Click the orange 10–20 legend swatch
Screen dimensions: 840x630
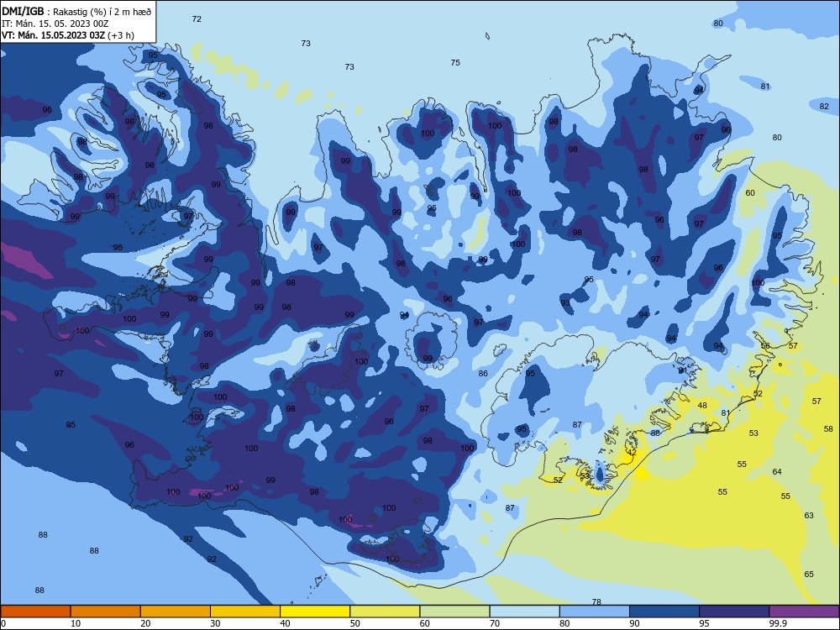point(106,612)
